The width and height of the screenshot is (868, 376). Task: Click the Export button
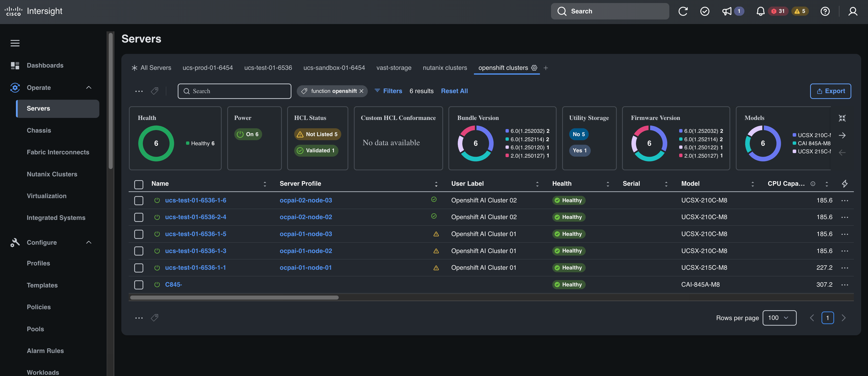(830, 91)
